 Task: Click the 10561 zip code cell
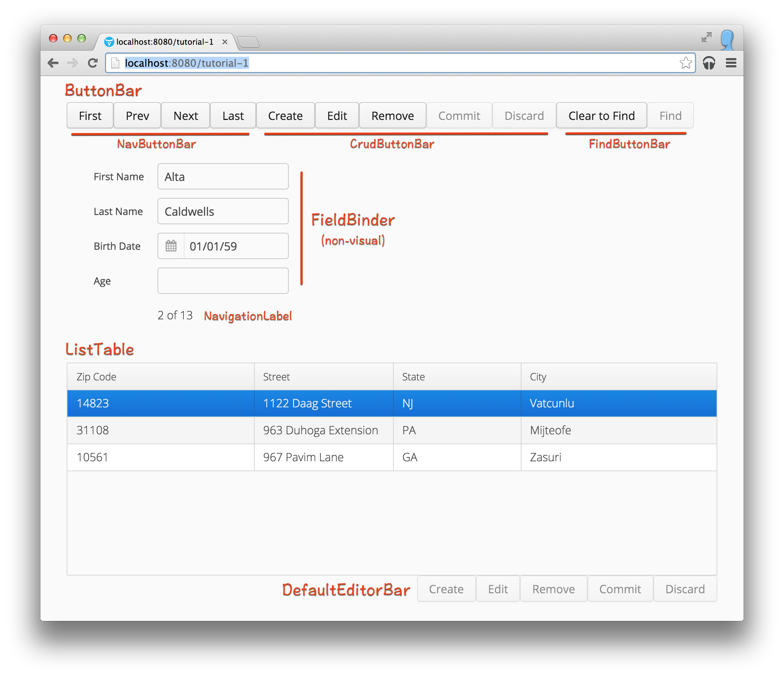click(x=161, y=457)
